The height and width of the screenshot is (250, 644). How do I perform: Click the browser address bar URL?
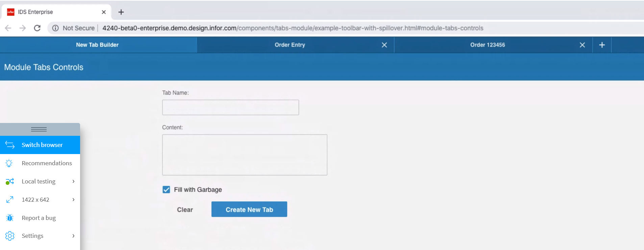293,28
